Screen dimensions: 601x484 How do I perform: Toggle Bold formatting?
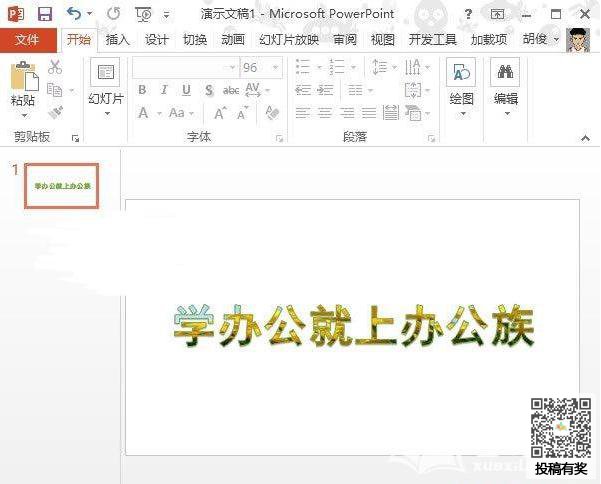click(142, 90)
